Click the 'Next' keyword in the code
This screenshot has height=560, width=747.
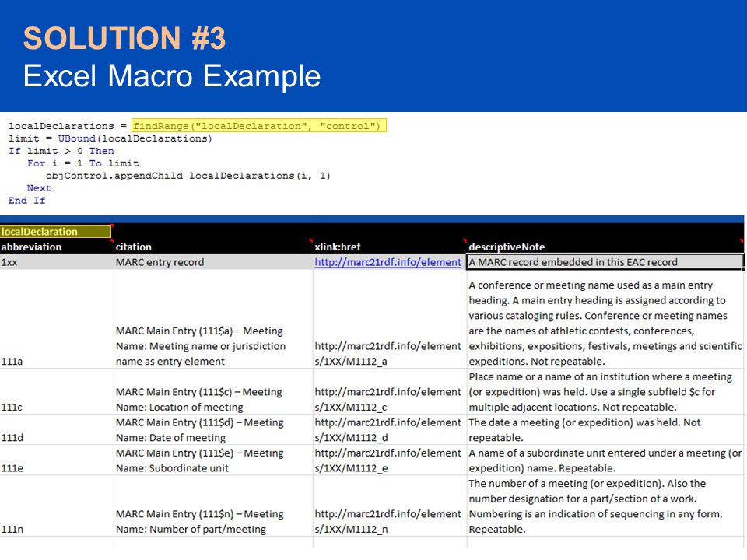pos(39,188)
